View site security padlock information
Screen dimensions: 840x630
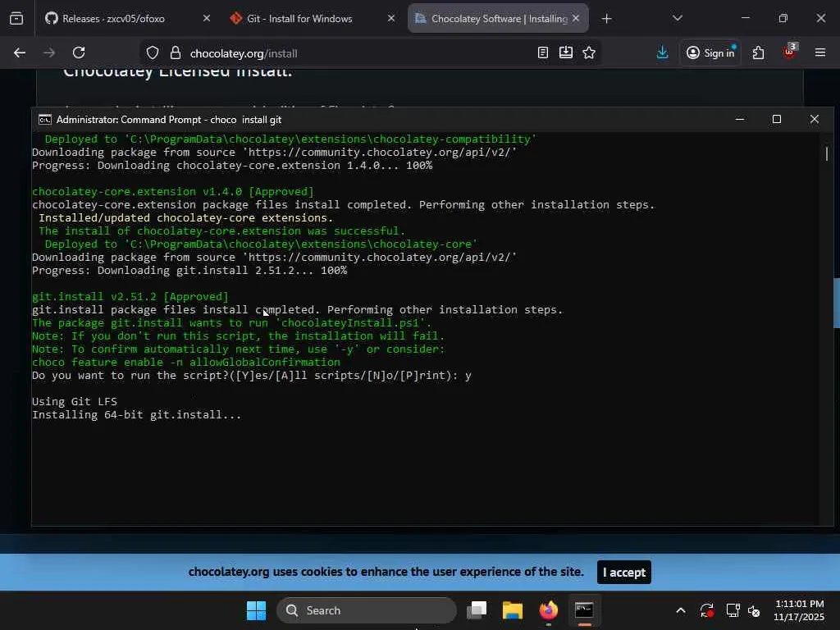pos(176,53)
